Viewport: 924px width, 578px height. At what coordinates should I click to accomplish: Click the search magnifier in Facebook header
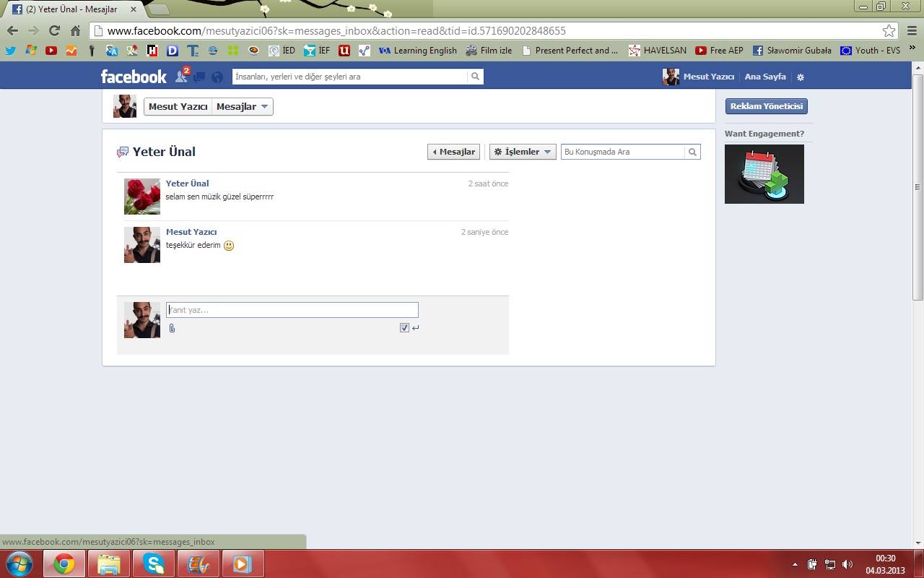(x=475, y=77)
